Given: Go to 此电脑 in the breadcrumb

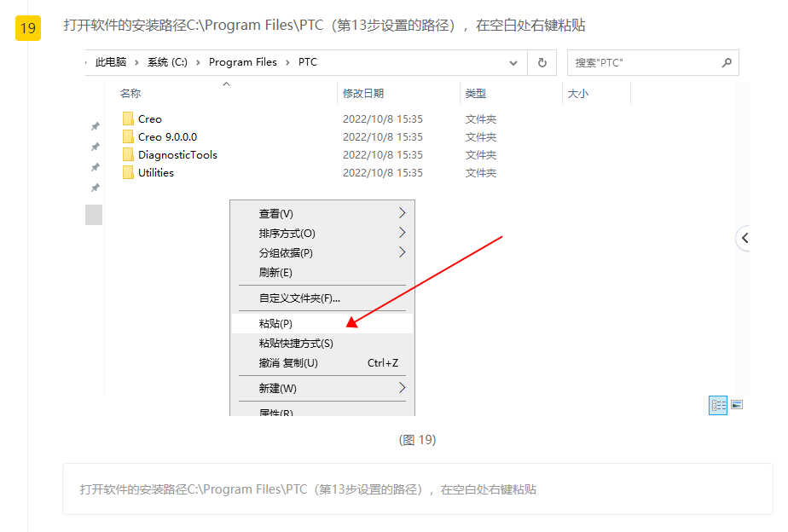Looking at the screenshot, I should (111, 62).
